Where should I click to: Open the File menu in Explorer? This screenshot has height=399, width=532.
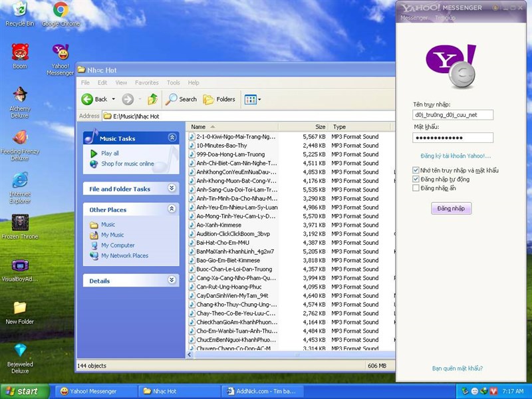[85, 82]
